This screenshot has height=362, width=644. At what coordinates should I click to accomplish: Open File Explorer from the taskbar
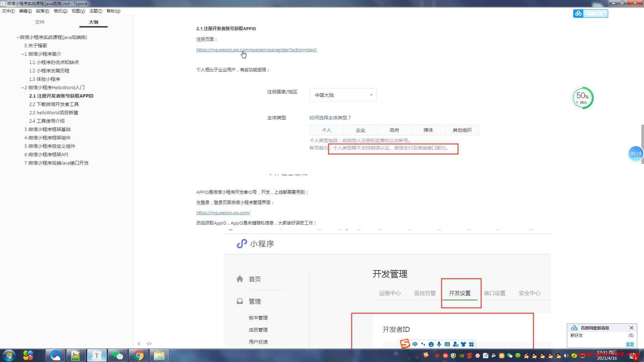[159, 355]
